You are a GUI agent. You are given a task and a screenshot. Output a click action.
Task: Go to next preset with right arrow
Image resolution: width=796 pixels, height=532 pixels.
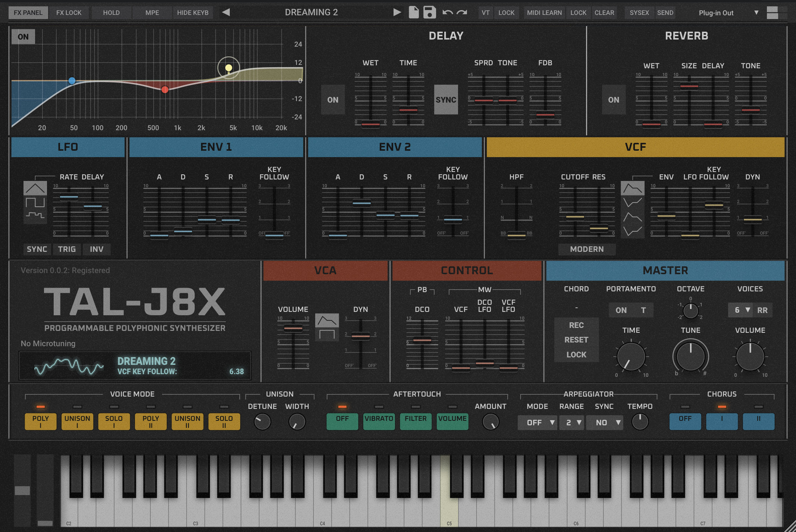(397, 12)
